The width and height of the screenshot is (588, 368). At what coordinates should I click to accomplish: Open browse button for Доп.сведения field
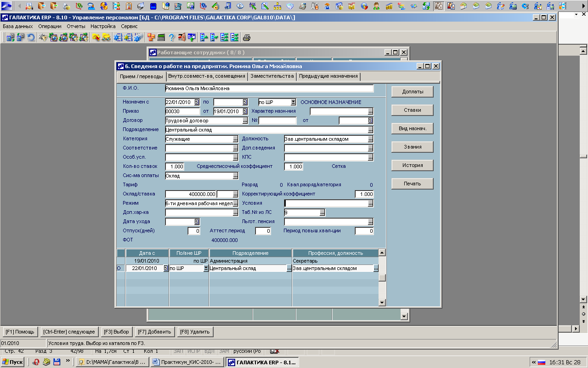click(x=370, y=148)
